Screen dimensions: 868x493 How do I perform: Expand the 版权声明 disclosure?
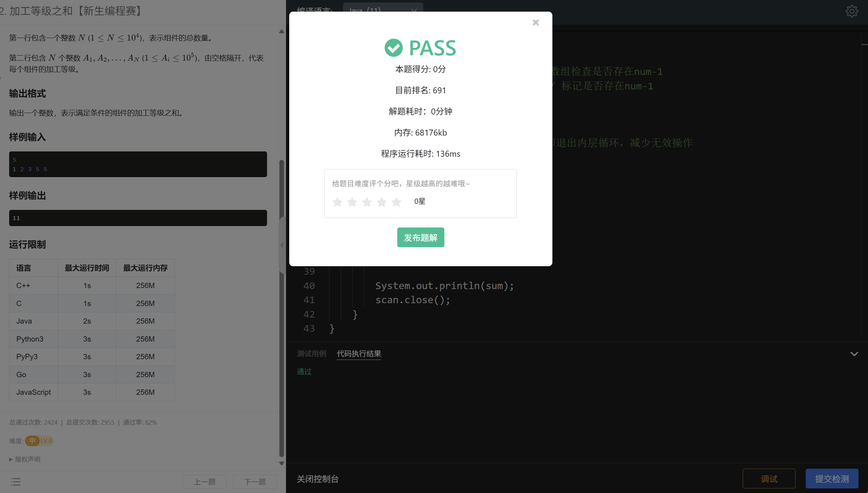(25, 459)
